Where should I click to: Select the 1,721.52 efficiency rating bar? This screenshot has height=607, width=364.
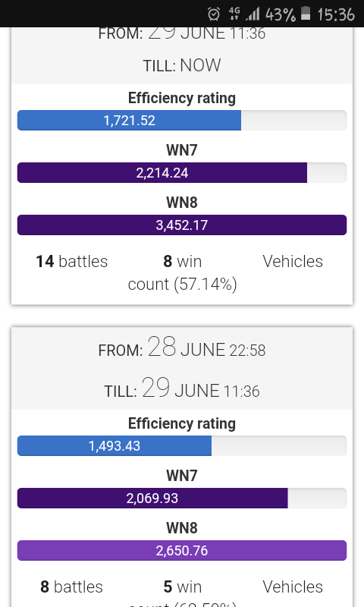[182, 121]
